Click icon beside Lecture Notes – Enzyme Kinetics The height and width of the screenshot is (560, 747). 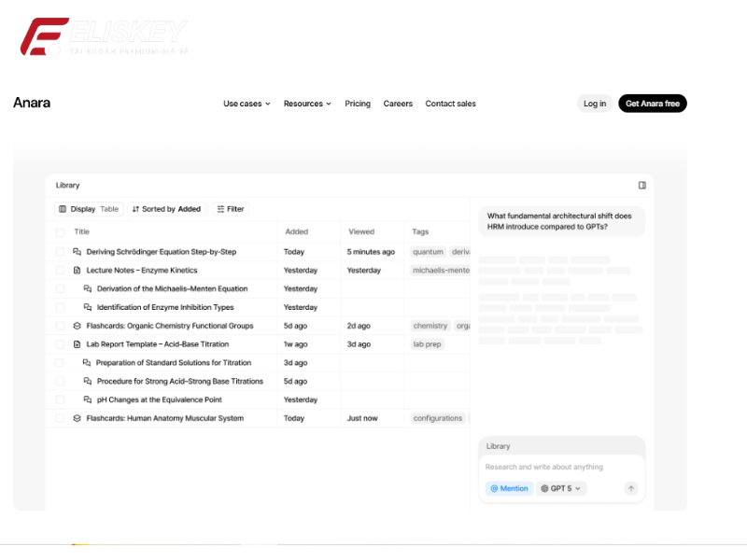coord(78,270)
